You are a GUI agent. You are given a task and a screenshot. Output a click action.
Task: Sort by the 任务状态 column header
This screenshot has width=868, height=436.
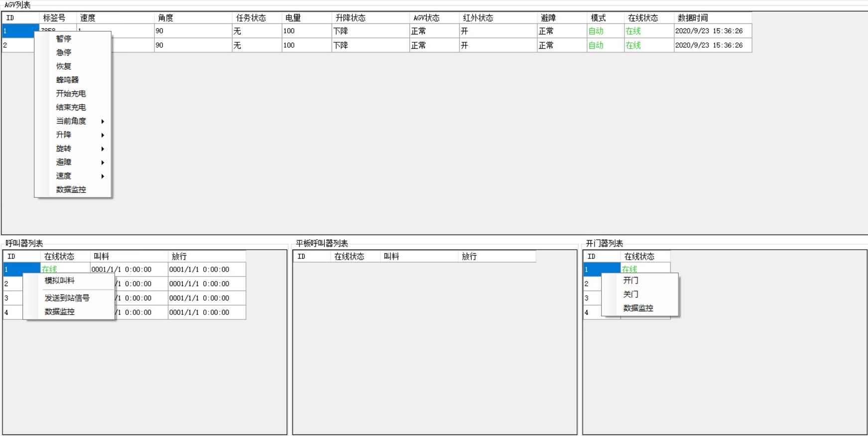(257, 18)
